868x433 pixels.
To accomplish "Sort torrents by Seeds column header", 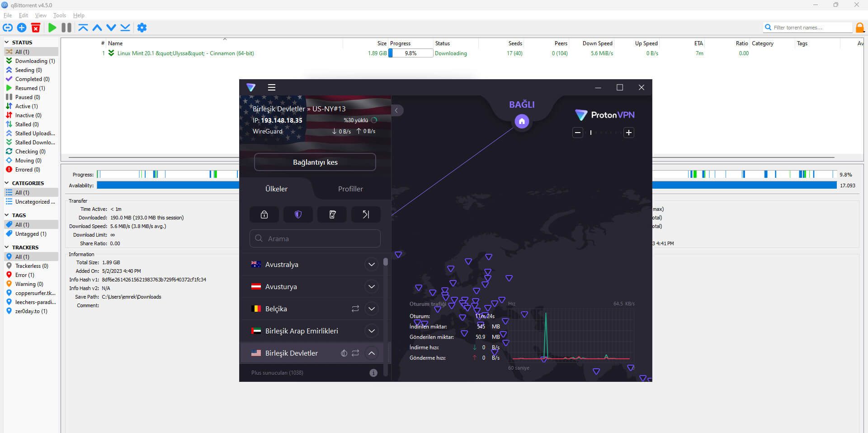I will [515, 43].
